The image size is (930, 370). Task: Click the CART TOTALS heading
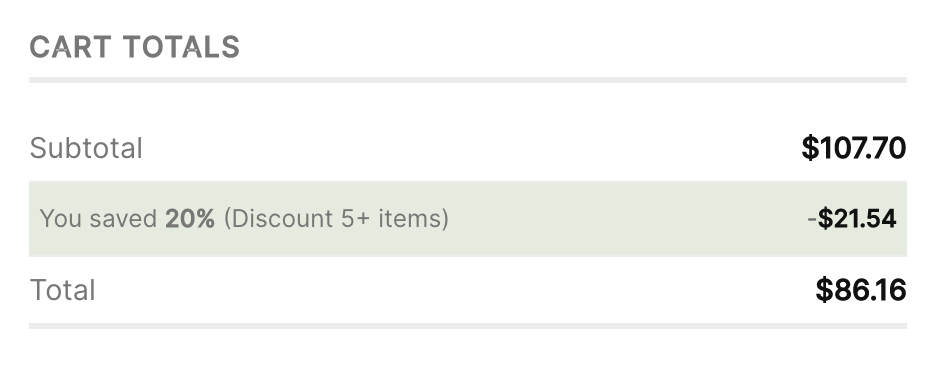coord(135,47)
